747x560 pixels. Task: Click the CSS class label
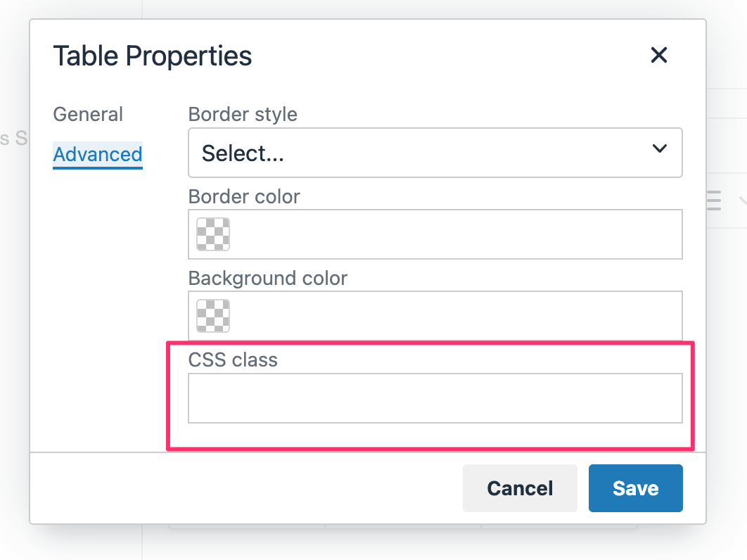[233, 360]
